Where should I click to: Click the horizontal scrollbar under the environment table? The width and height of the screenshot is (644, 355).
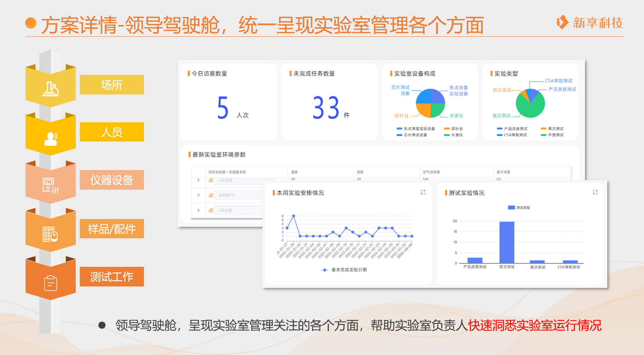(227, 219)
